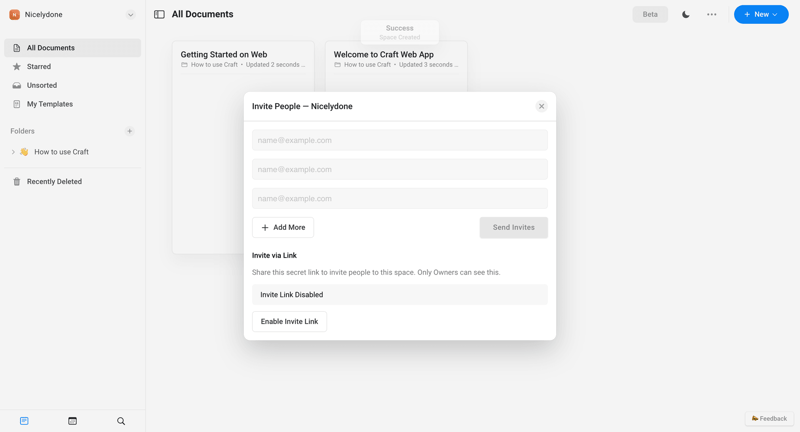Screen dimensions: 800x432
Task: Click the Invite Link Disabled field
Action: 399,295
